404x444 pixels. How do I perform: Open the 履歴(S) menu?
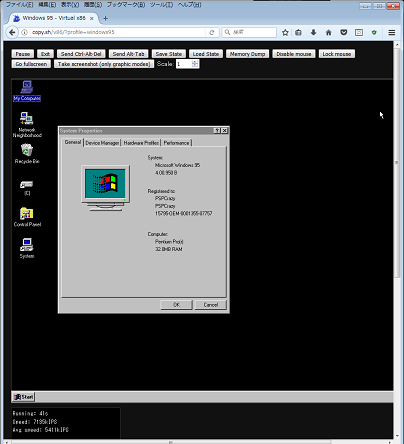coord(93,5)
